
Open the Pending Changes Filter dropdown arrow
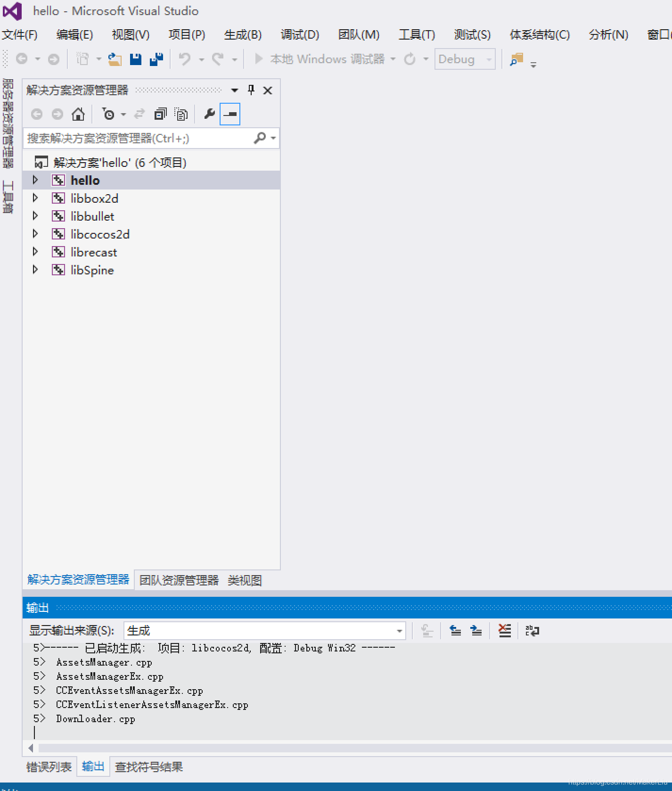tap(123, 114)
